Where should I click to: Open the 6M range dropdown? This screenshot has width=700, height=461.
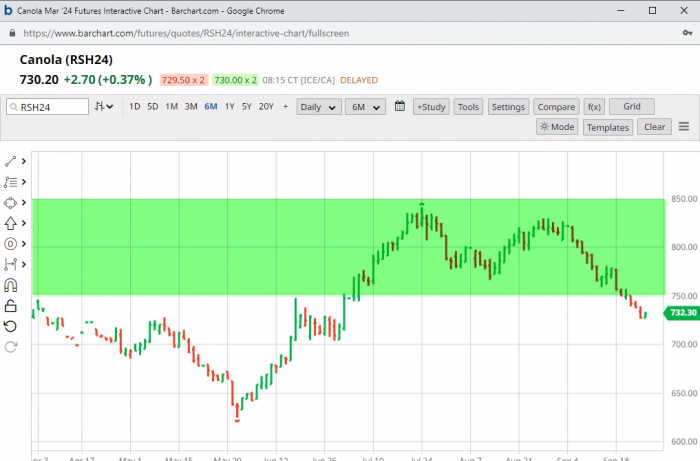365,107
